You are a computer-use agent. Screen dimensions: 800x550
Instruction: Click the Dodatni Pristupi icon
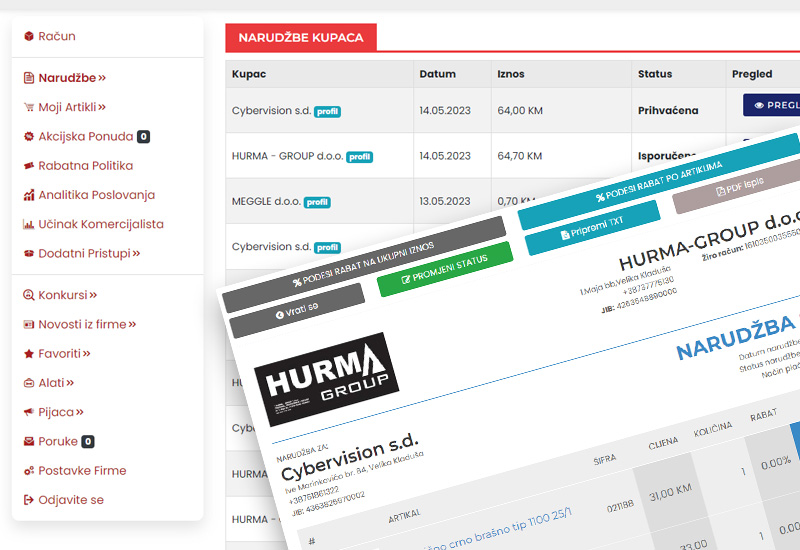[29, 253]
